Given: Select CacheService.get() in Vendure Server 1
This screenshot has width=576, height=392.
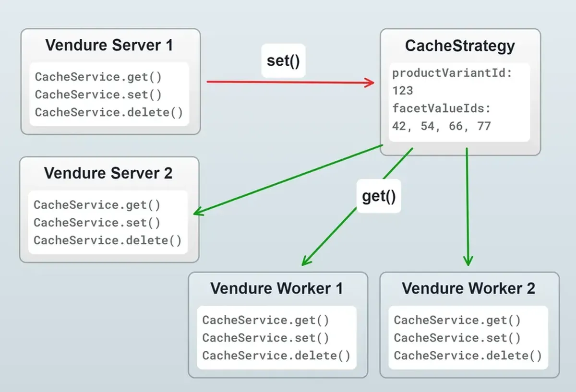Looking at the screenshot, I should point(98,77).
